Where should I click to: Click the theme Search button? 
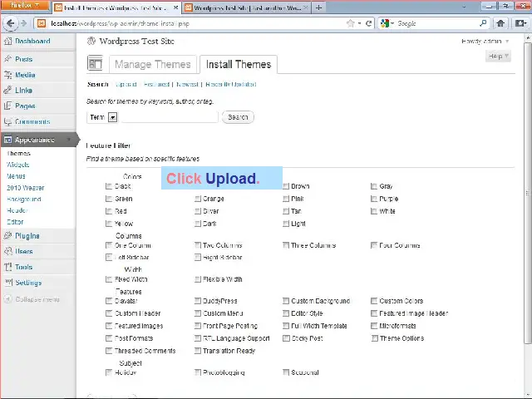(238, 117)
